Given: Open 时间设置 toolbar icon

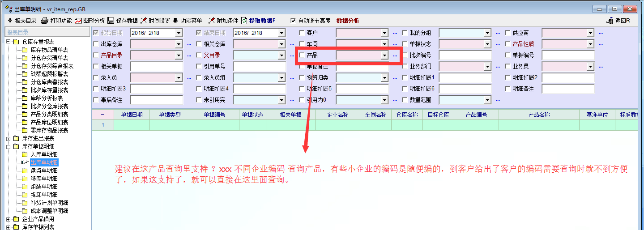Looking at the screenshot, I should coord(144,21).
